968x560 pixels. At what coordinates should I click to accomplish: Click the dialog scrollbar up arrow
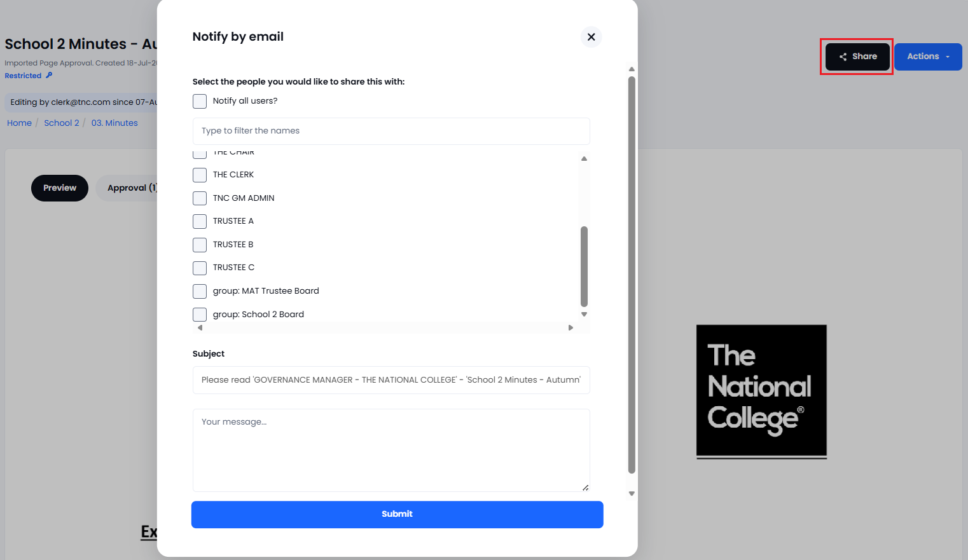[632, 69]
